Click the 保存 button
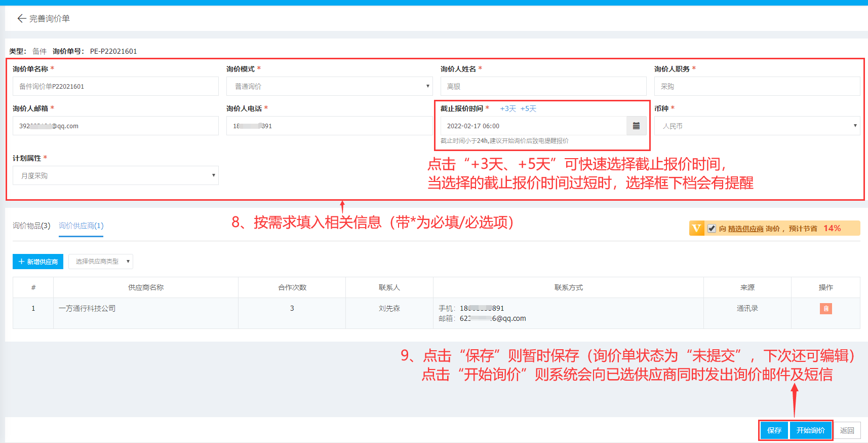 [774, 430]
